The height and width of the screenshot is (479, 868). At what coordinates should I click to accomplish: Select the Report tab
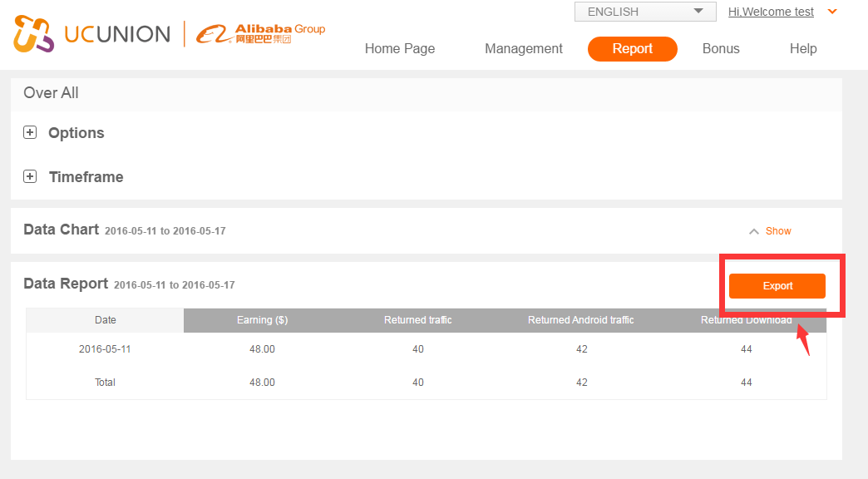pos(632,49)
